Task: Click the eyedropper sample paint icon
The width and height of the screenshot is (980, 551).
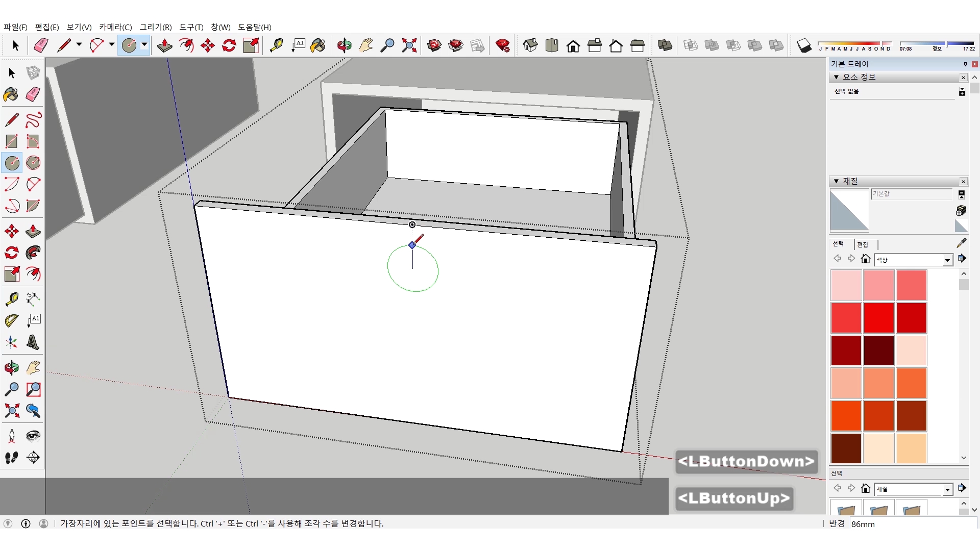Action: point(961,243)
